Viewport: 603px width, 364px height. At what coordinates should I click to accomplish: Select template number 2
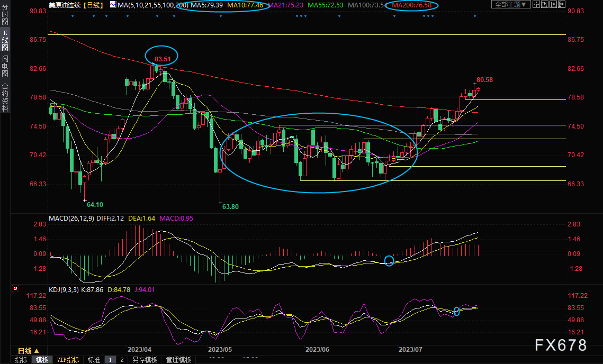point(122,360)
